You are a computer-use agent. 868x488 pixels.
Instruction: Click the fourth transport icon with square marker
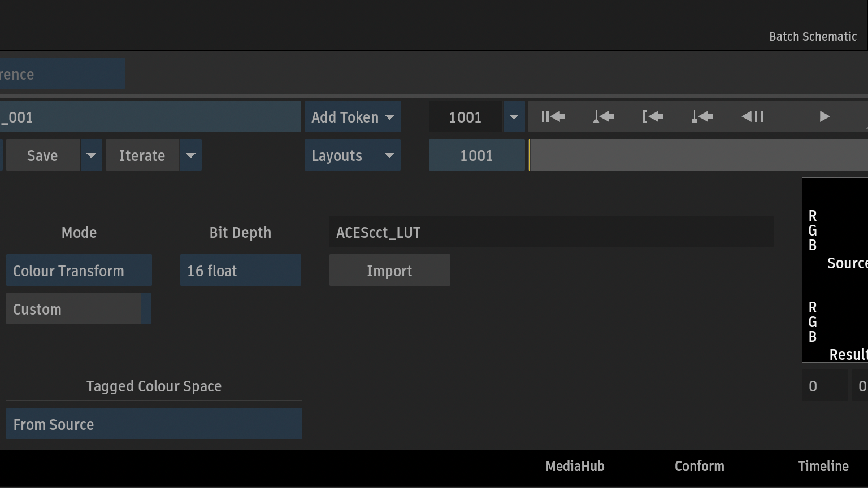[702, 117]
